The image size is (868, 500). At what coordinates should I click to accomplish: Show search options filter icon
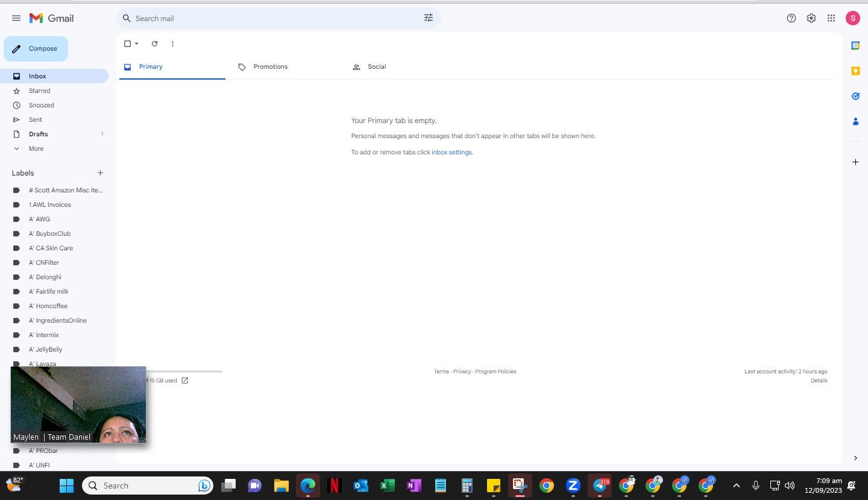[x=429, y=18]
